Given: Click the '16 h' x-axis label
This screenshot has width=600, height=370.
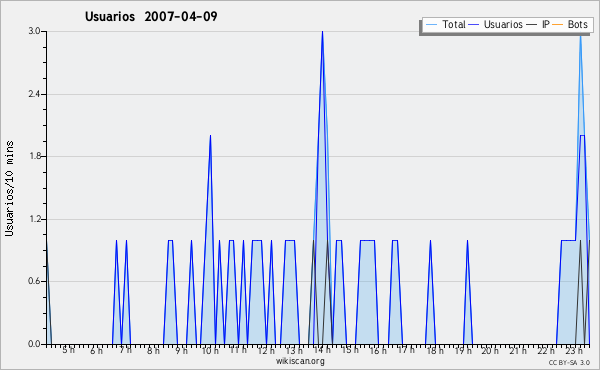Looking at the screenshot, I should [x=378, y=350].
